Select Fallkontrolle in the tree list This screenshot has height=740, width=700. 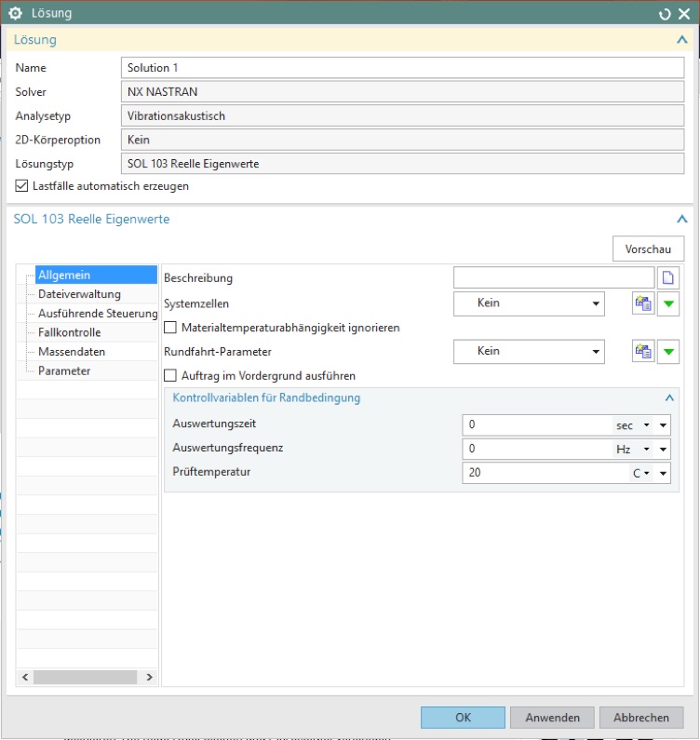(x=70, y=332)
